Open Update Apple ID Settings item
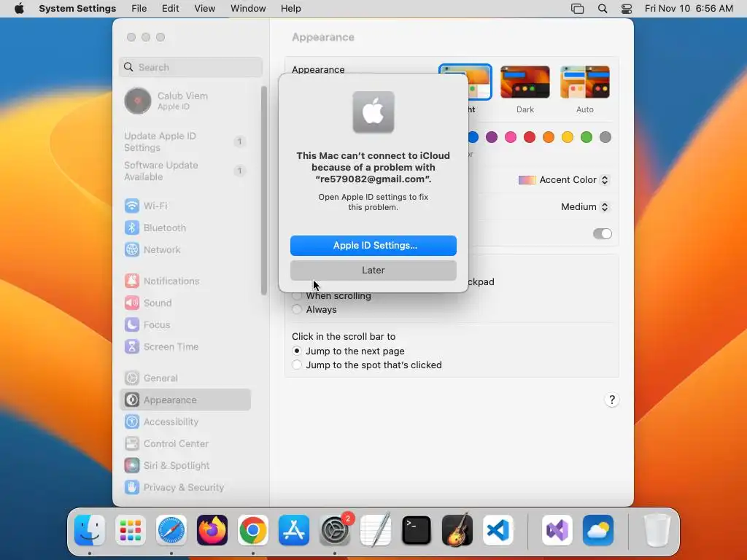This screenshot has height=560, width=747. 186,142
